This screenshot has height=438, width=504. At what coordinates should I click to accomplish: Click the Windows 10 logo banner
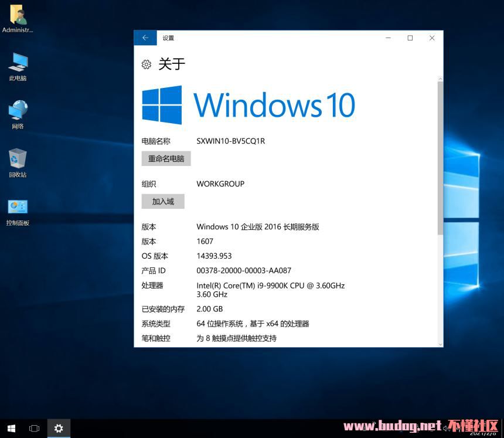pyautogui.click(x=248, y=105)
